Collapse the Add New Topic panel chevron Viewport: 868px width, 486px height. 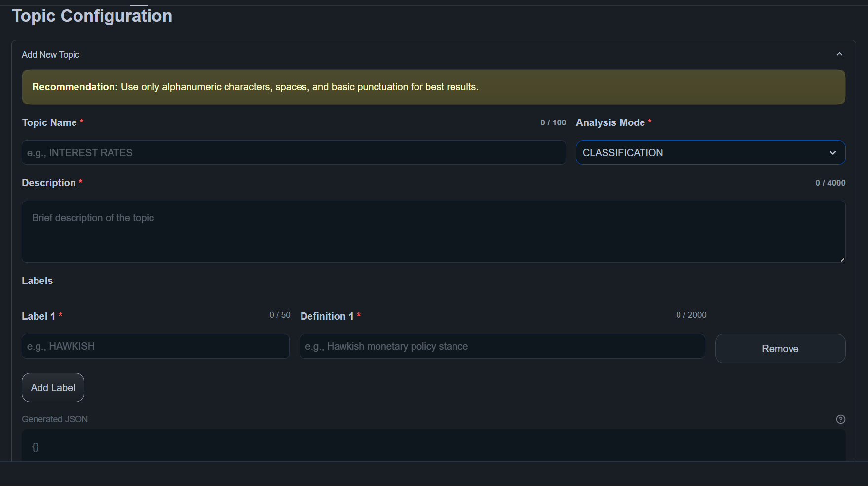(x=839, y=54)
